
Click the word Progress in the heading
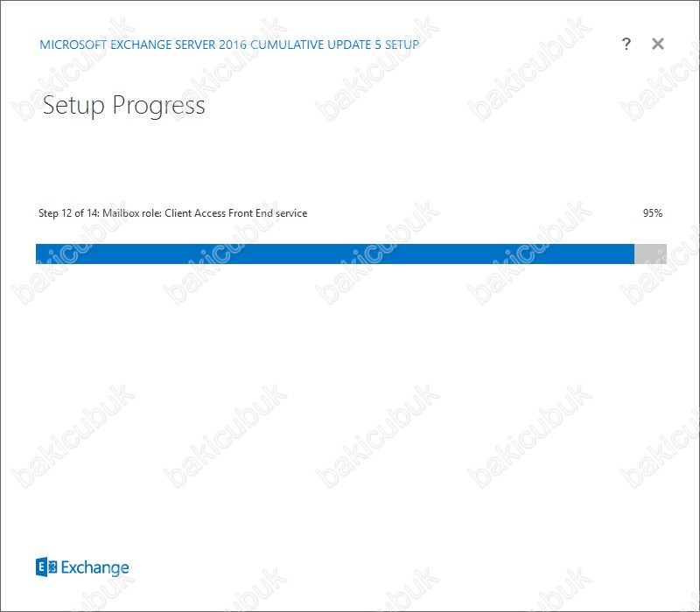click(x=158, y=106)
